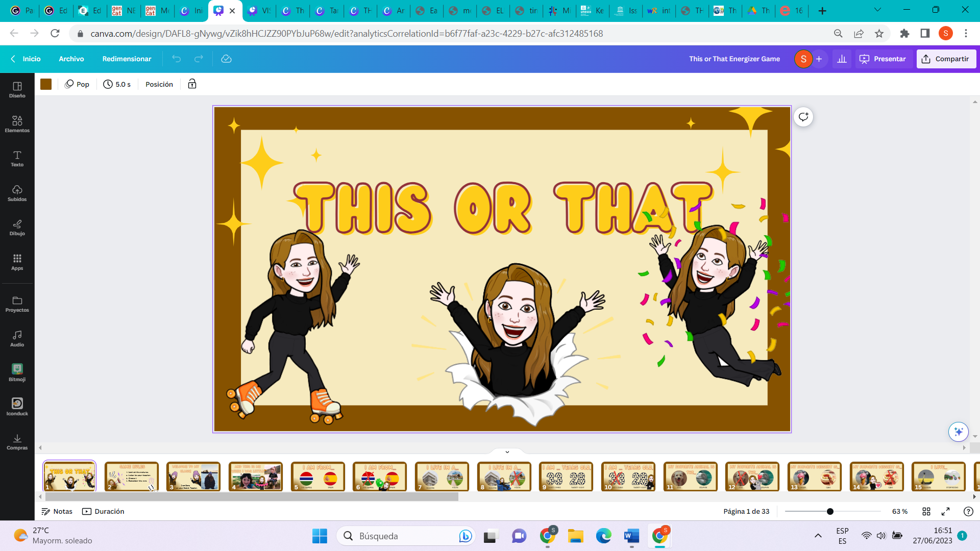Toggle grid view of pages

pyautogui.click(x=926, y=511)
